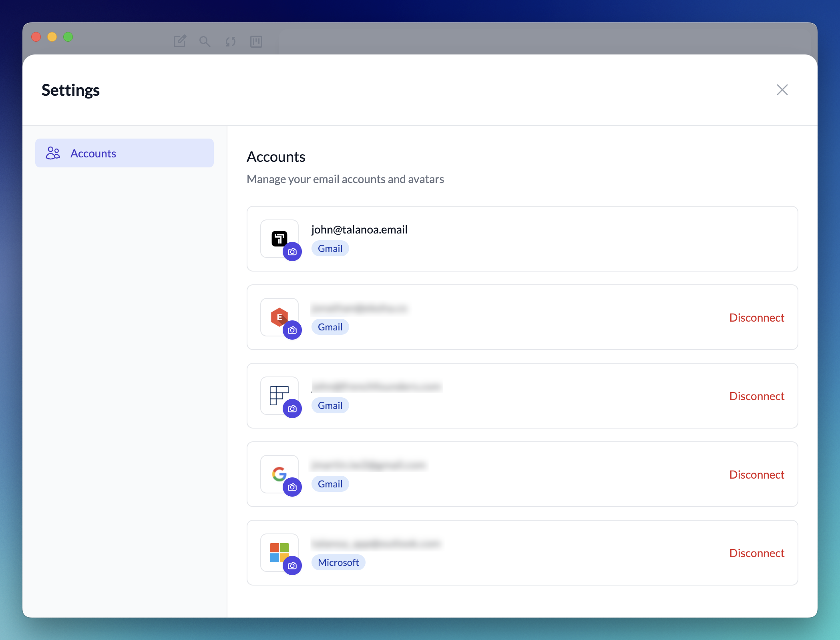Click the orange hexagon avatar on the second account
Screen dimensions: 840x640
click(x=279, y=316)
